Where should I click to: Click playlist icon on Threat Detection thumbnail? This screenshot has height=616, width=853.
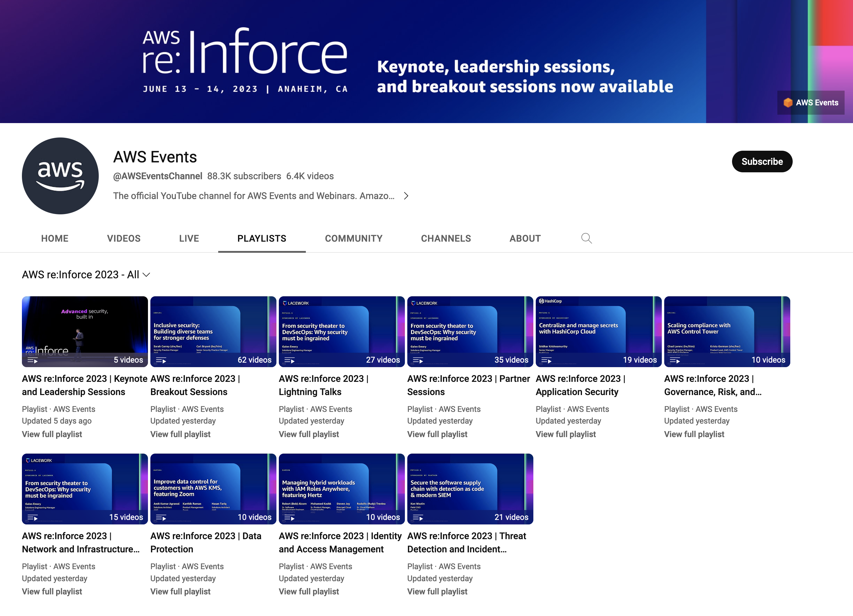pos(418,518)
